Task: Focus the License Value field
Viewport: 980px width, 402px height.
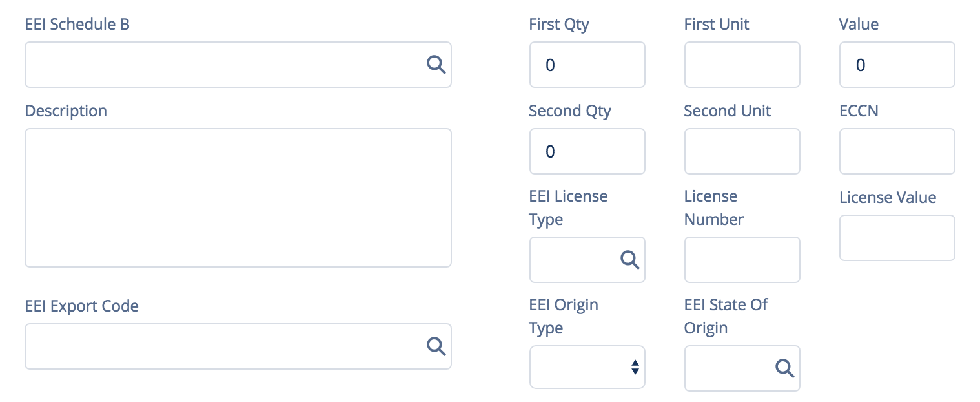Action: click(897, 238)
